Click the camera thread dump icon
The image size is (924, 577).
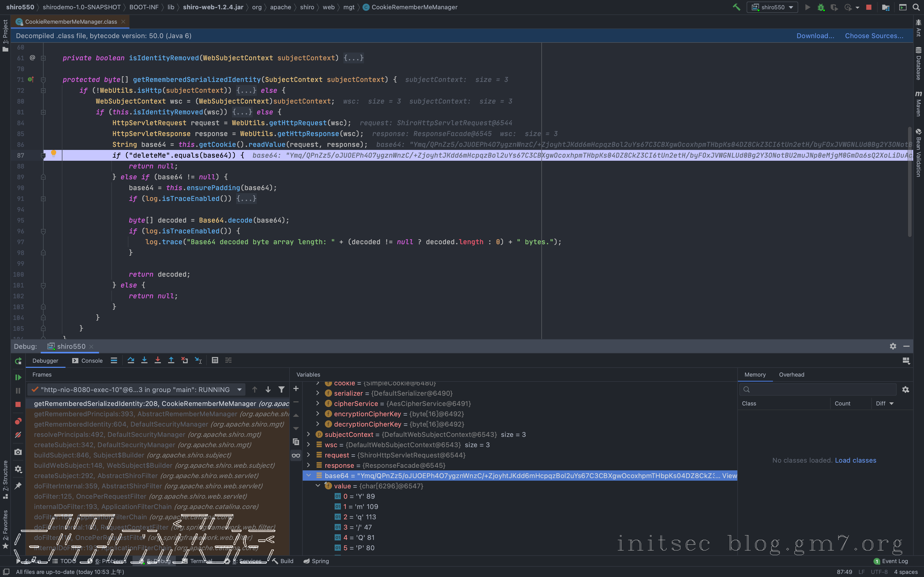pos(18,452)
